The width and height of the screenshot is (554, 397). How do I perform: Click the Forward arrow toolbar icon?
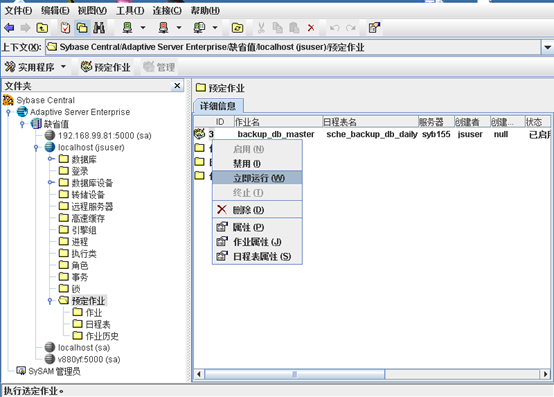pos(25,28)
